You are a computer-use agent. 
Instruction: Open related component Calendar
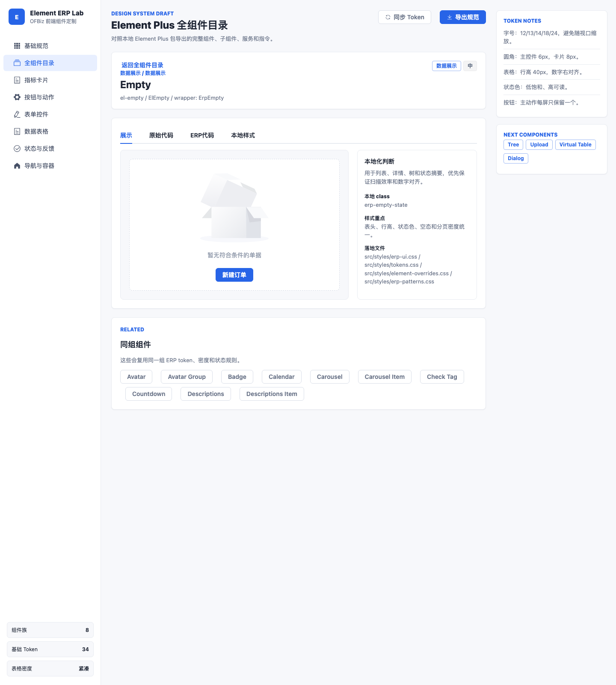click(x=281, y=377)
